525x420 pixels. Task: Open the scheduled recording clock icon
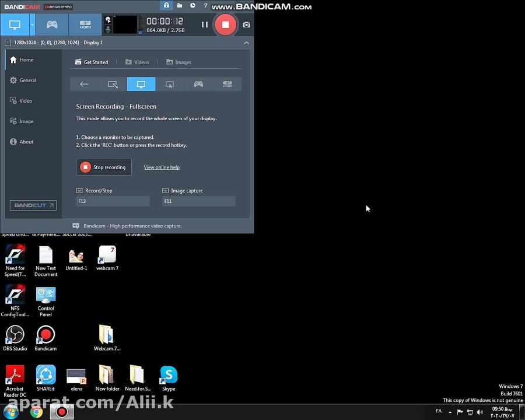(192, 6)
